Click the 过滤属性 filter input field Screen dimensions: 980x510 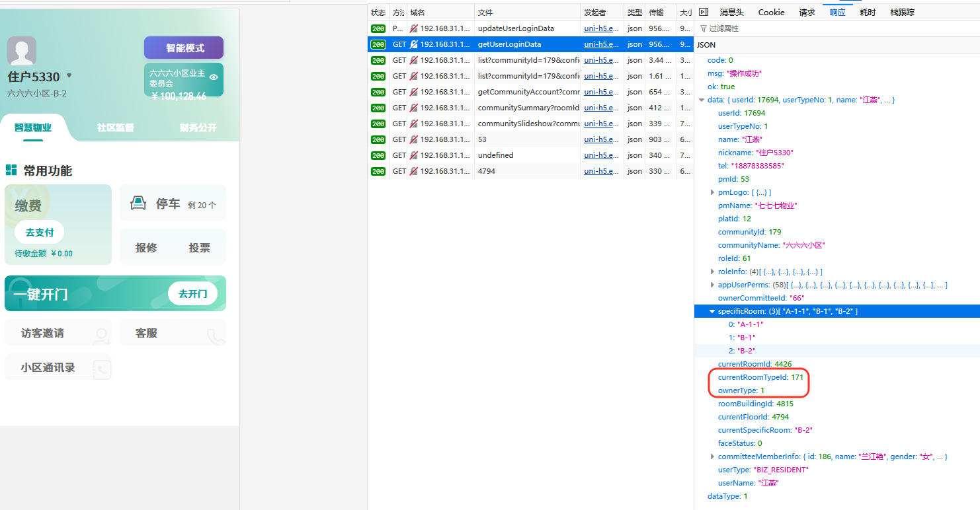(794, 28)
